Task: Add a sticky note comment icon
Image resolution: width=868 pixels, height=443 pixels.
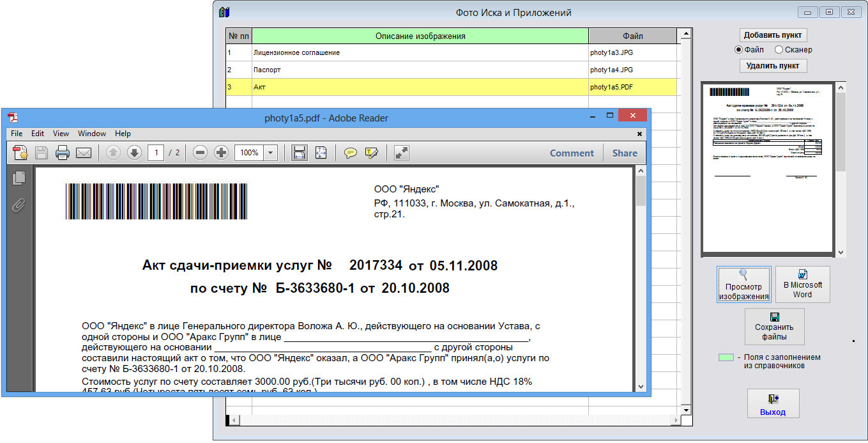Action: (x=350, y=153)
